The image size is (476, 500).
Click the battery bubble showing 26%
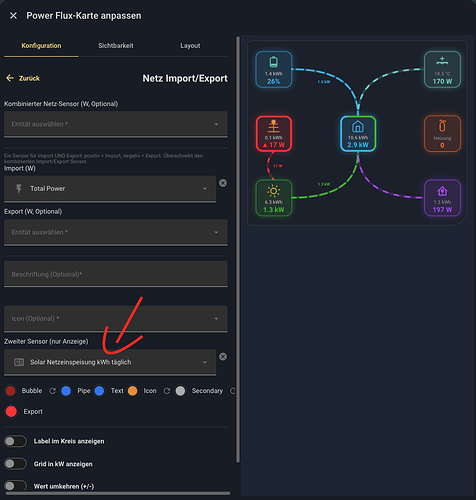[274, 69]
